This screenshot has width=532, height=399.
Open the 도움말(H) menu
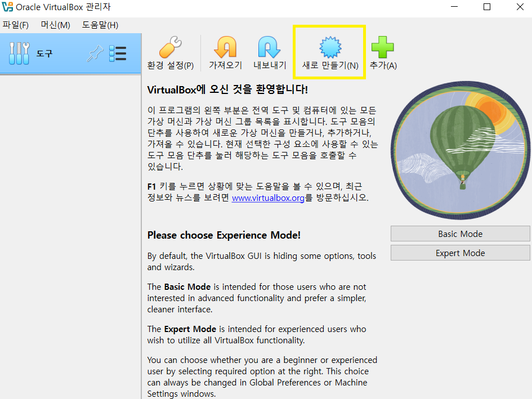coord(100,25)
